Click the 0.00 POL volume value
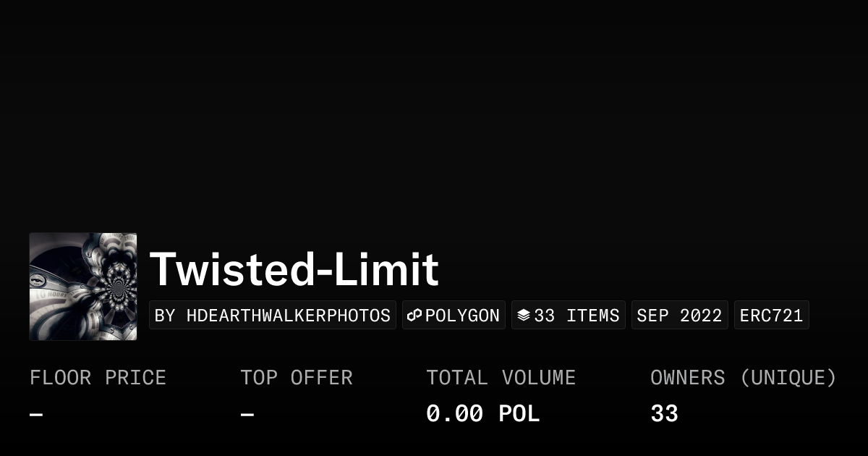The height and width of the screenshot is (456, 868). 482,414
